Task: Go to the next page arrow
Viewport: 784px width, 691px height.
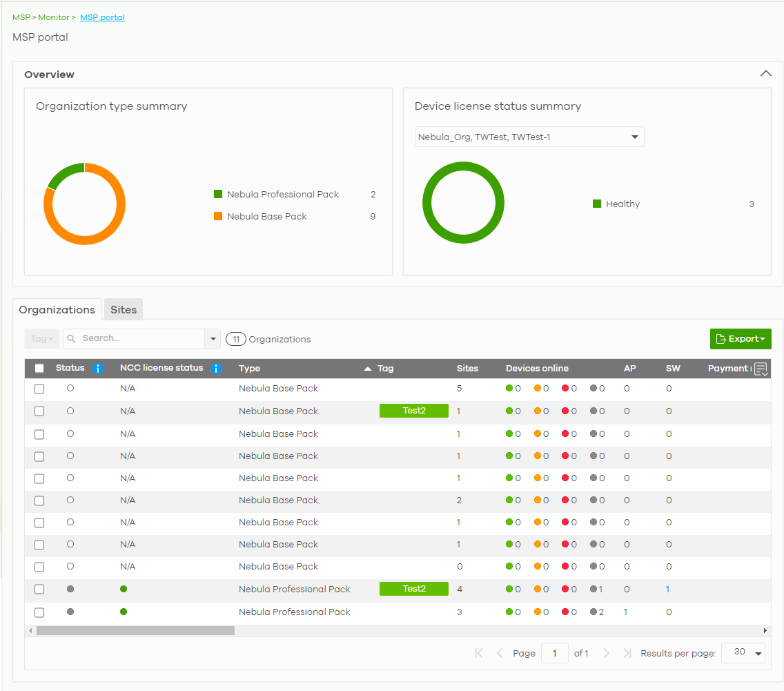Action: pos(606,653)
